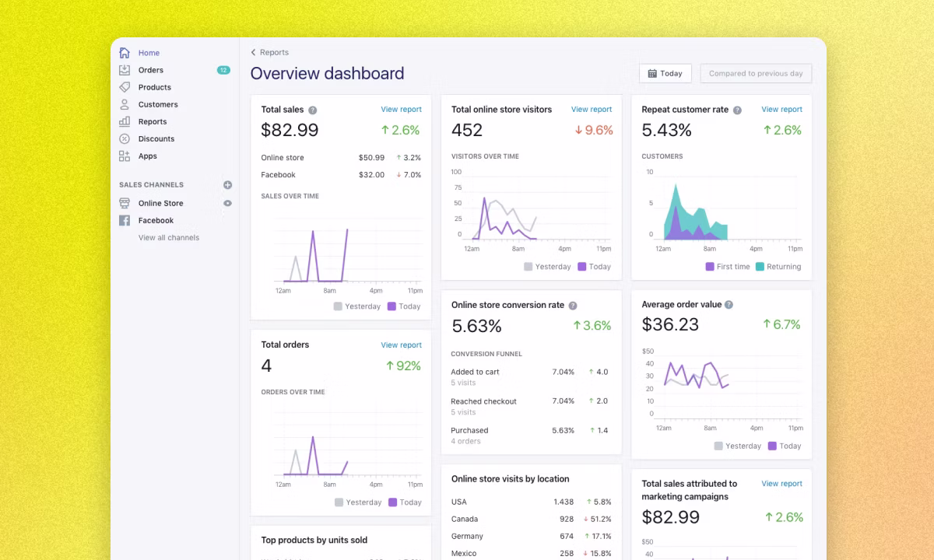This screenshot has height=560, width=934.
Task: Click the Online Store storefront icon
Action: coord(125,203)
